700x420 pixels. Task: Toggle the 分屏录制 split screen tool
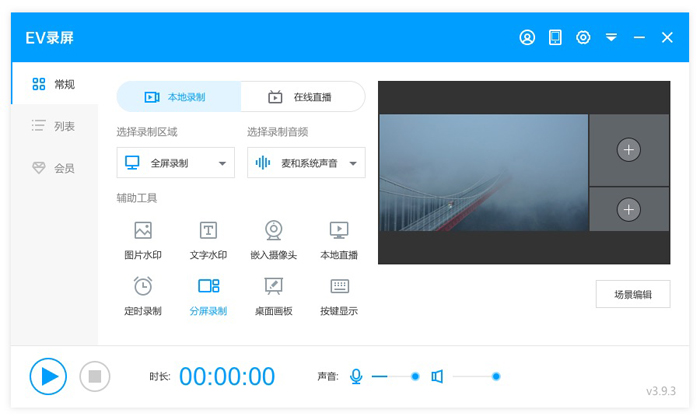pos(208,296)
